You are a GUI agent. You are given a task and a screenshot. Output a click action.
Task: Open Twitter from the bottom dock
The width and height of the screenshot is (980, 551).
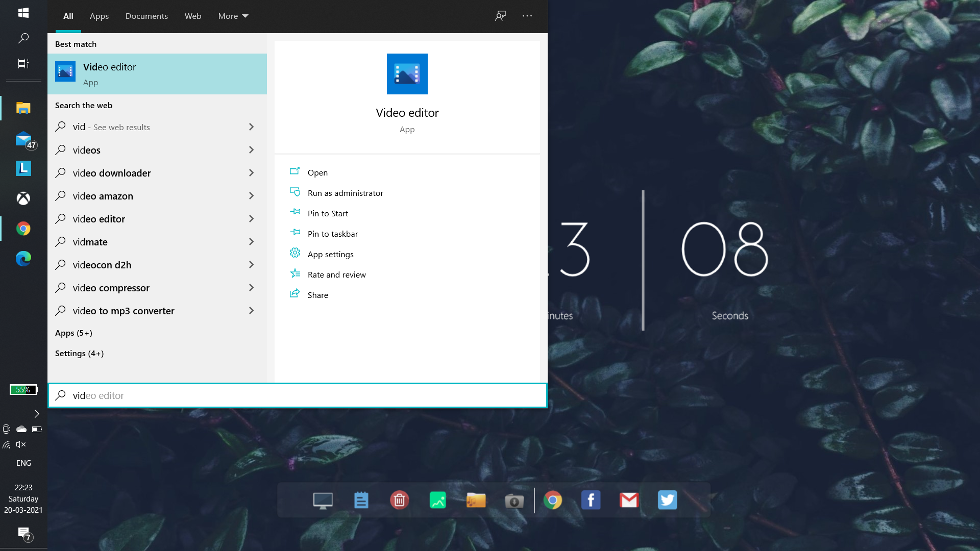click(667, 500)
